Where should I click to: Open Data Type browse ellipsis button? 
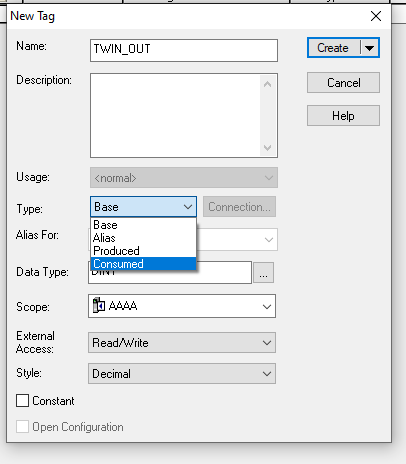(x=263, y=273)
